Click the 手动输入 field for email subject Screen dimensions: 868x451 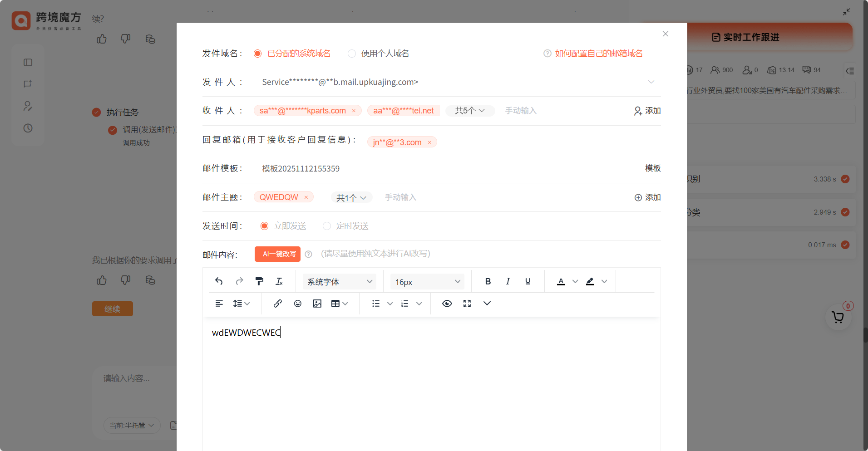coord(400,197)
